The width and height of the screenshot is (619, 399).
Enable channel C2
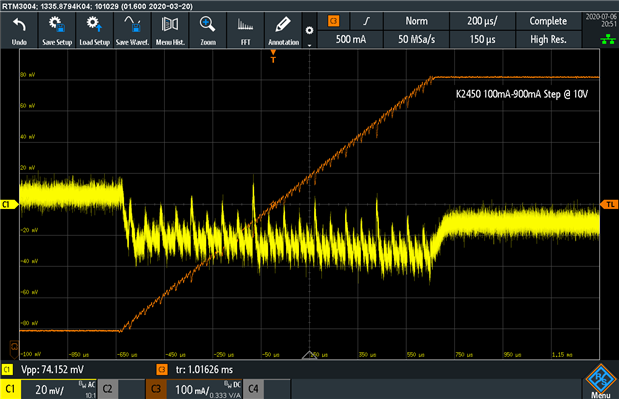(107, 389)
